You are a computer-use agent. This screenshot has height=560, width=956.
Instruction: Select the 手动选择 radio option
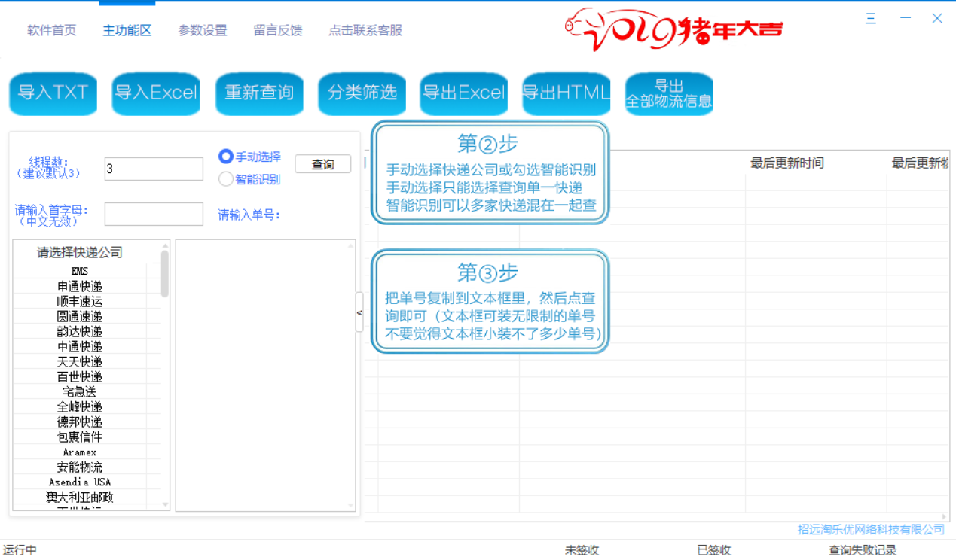point(249,157)
